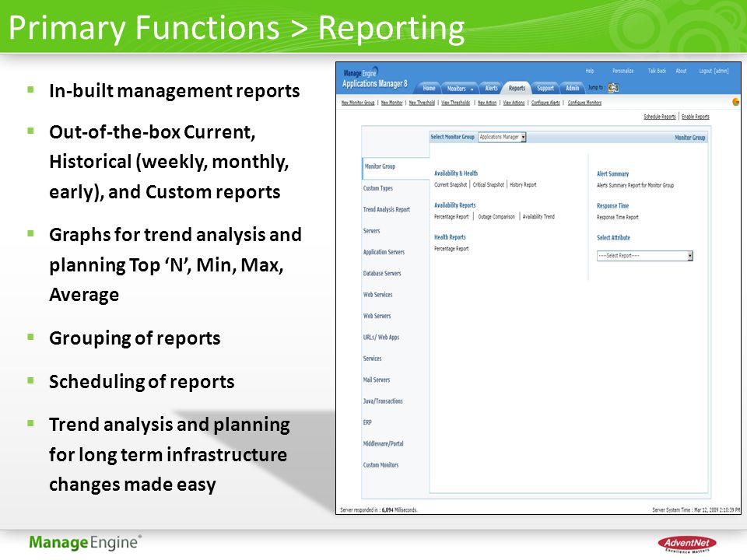Screen dimensions: 747x560
Task: Select Monitor Group in the left sidebar
Action: (x=380, y=166)
